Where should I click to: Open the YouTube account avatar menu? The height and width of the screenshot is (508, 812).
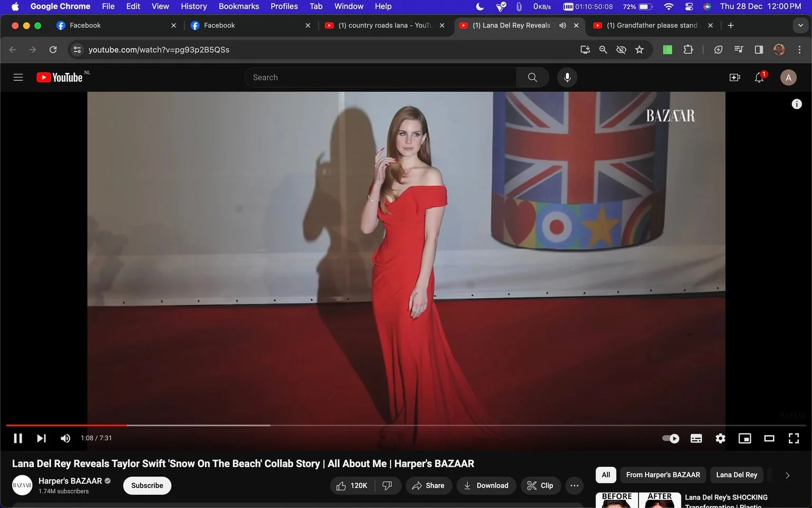pos(788,77)
